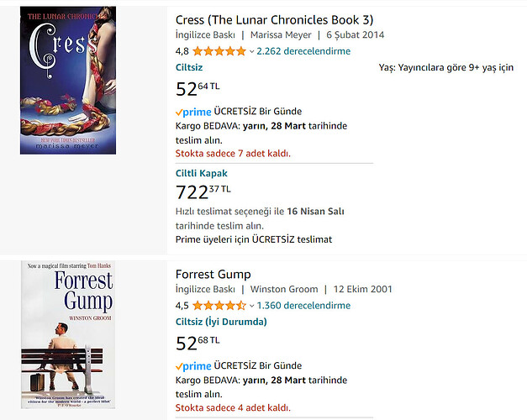Click the 52,64 TL paperback price
The height and width of the screenshot is (420, 527).
(198, 89)
